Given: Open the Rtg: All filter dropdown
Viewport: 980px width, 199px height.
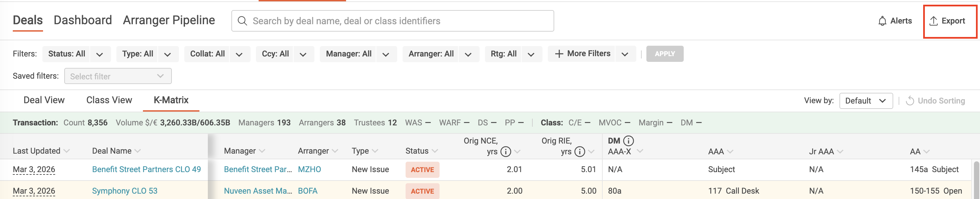Looking at the screenshot, I should 531,54.
